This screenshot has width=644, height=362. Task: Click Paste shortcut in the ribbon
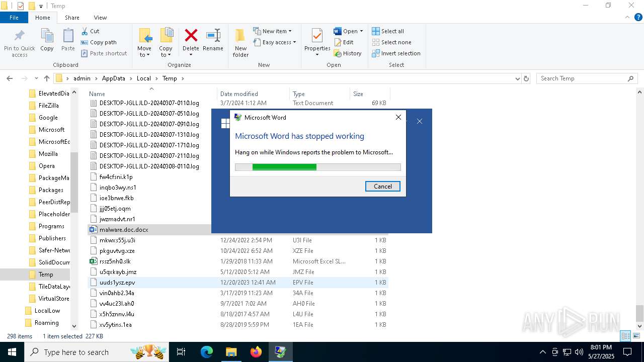(104, 53)
